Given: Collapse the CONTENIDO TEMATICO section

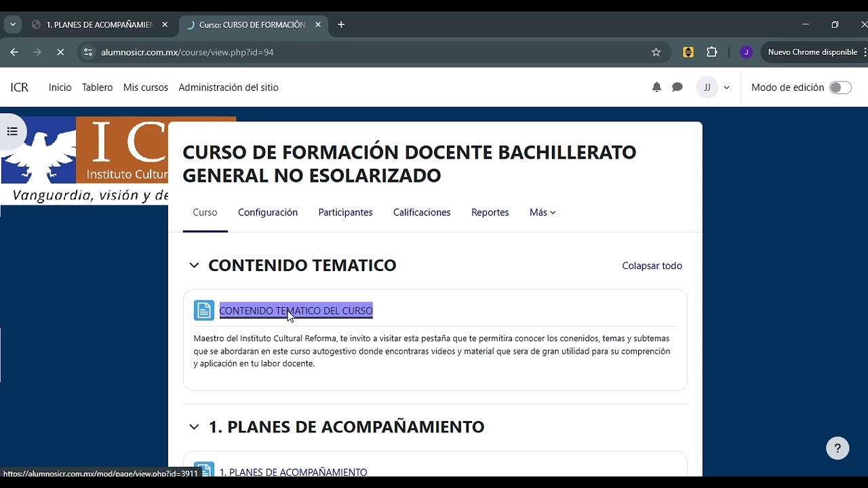Looking at the screenshot, I should 194,265.
